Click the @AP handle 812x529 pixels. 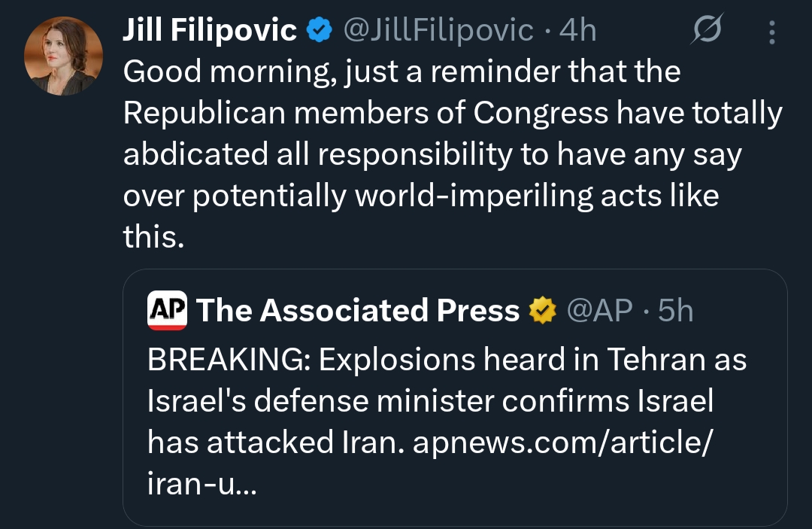(598, 310)
